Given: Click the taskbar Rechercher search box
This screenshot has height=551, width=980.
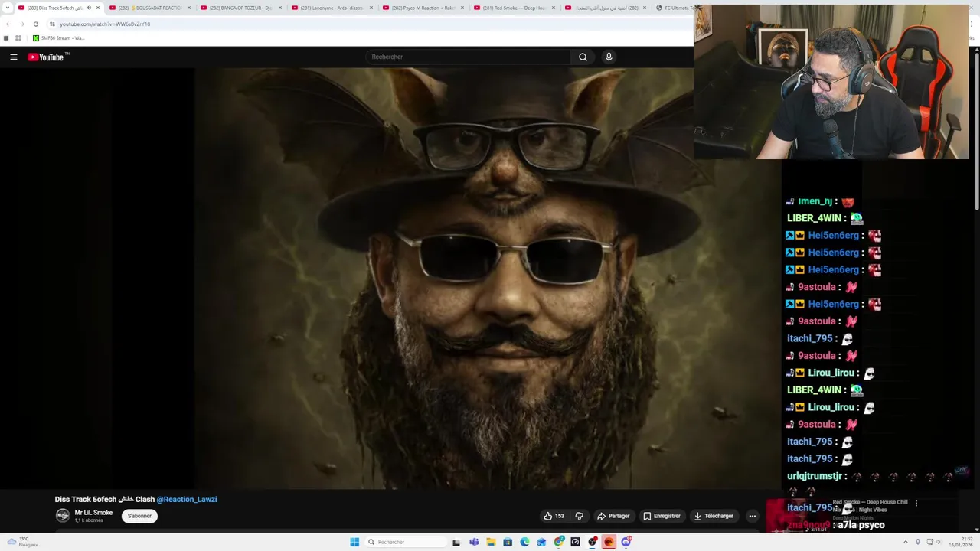Looking at the screenshot, I should point(404,542).
